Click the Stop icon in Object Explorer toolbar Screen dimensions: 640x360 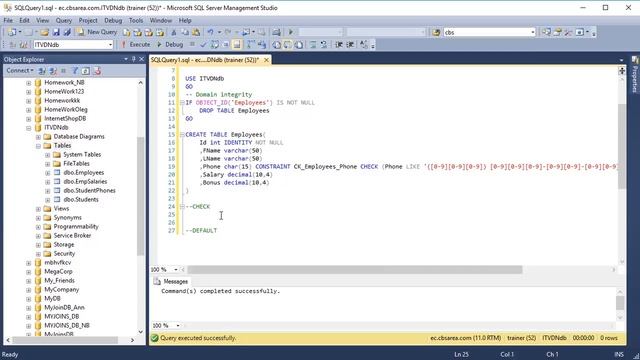coord(63,71)
